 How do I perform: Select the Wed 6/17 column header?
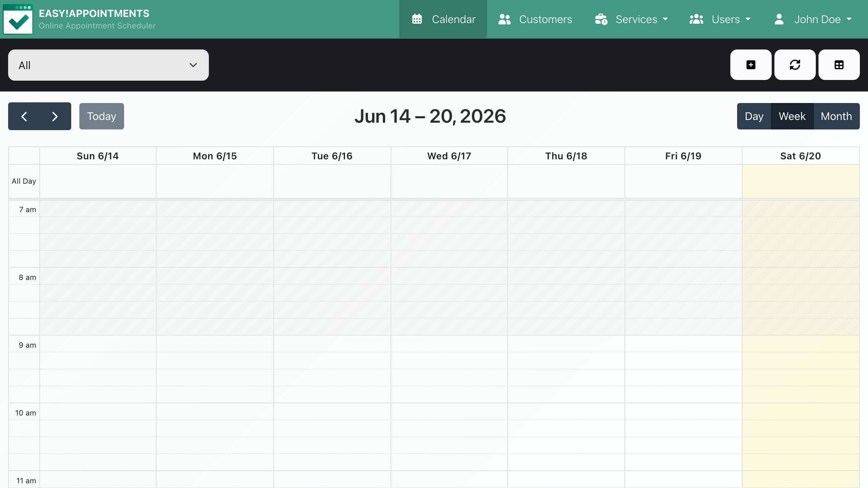pyautogui.click(x=449, y=156)
